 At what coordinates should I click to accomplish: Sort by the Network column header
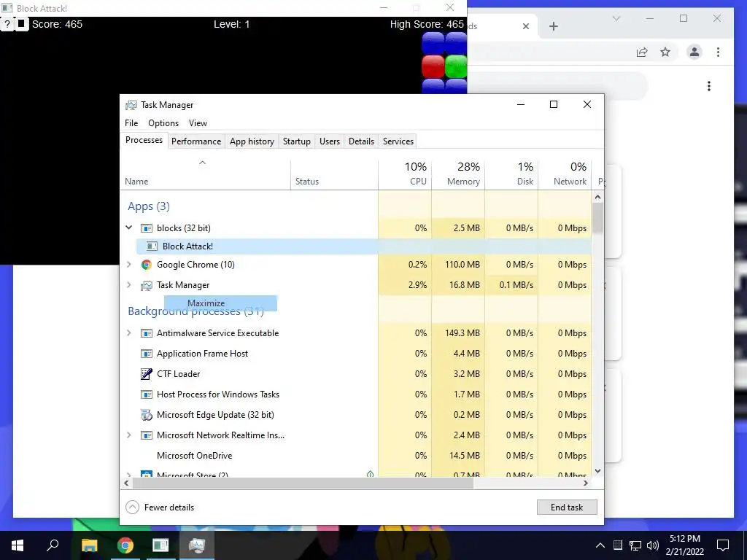pos(565,174)
